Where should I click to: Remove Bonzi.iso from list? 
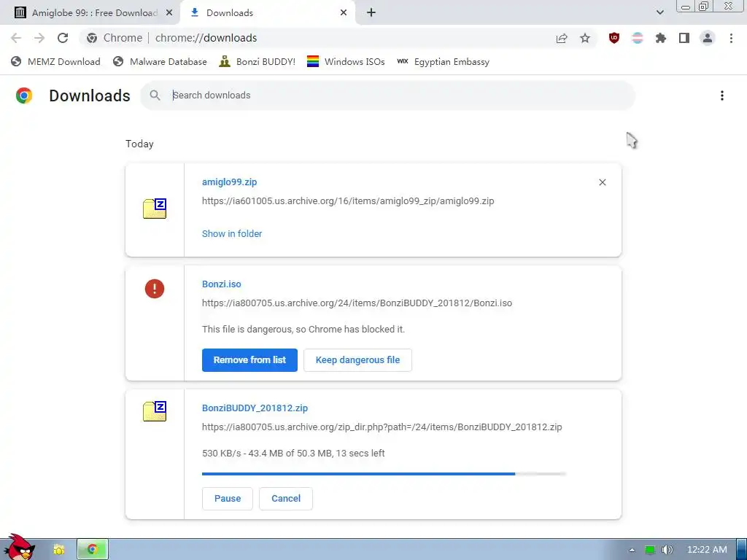[249, 360]
